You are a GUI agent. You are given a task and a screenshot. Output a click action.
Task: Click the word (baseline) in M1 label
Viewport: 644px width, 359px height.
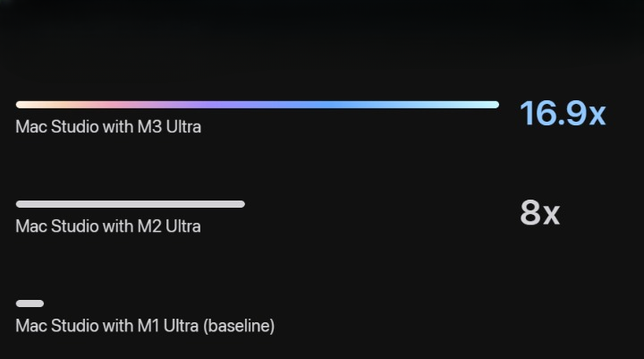pos(239,326)
